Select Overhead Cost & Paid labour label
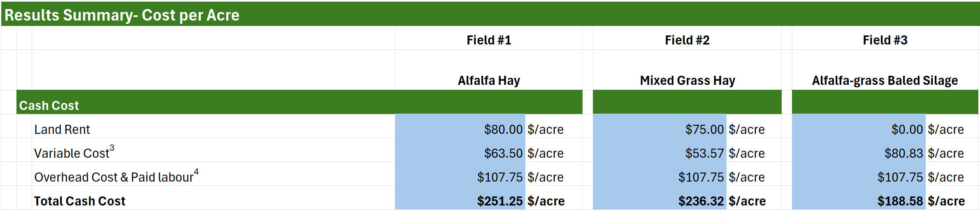 click(116, 176)
